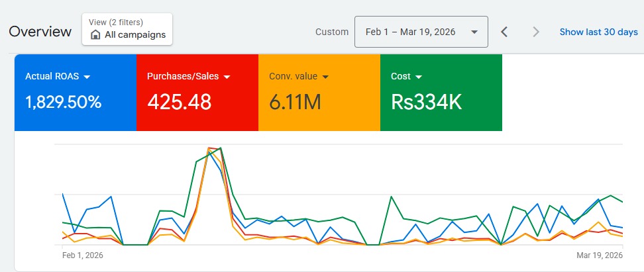This screenshot has width=644, height=272.
Task: Click the house icon beside All campaigns
Action: (95, 35)
